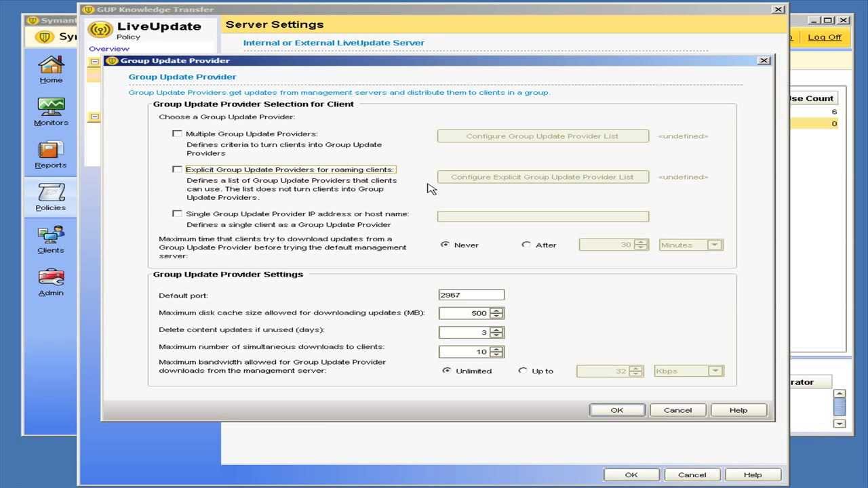This screenshot has height=488, width=868.
Task: Click the Default port input field
Action: tap(471, 295)
